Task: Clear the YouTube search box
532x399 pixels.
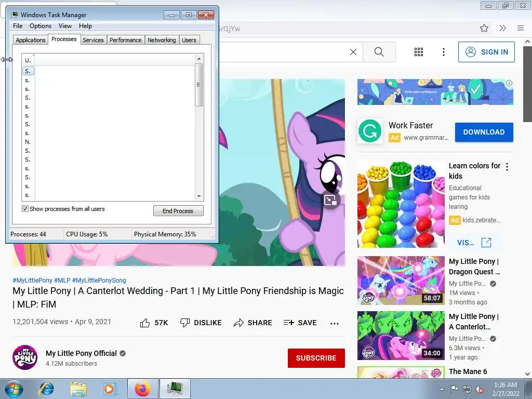Action: click(x=353, y=52)
